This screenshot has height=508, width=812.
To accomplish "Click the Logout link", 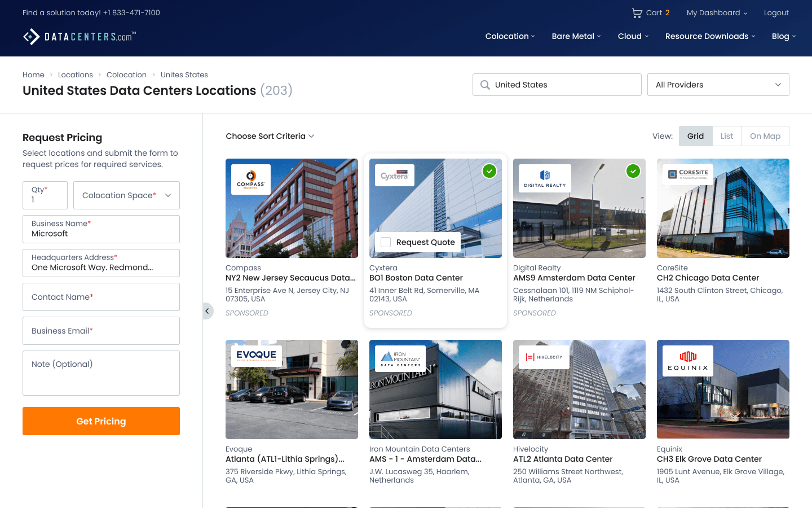I will pos(776,13).
